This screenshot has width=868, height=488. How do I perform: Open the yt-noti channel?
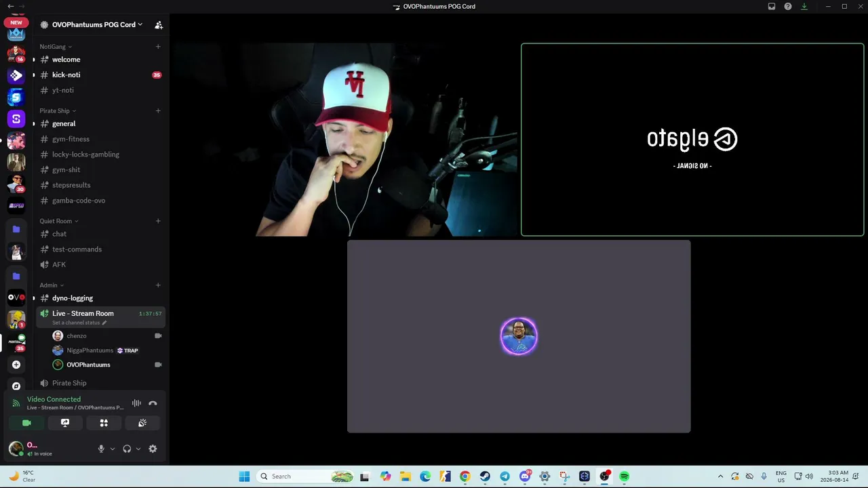[100, 90]
